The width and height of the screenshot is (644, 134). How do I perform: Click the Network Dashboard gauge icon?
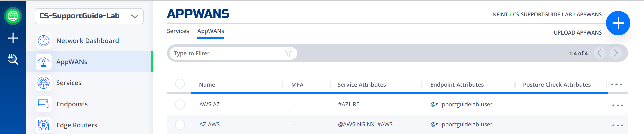(44, 41)
